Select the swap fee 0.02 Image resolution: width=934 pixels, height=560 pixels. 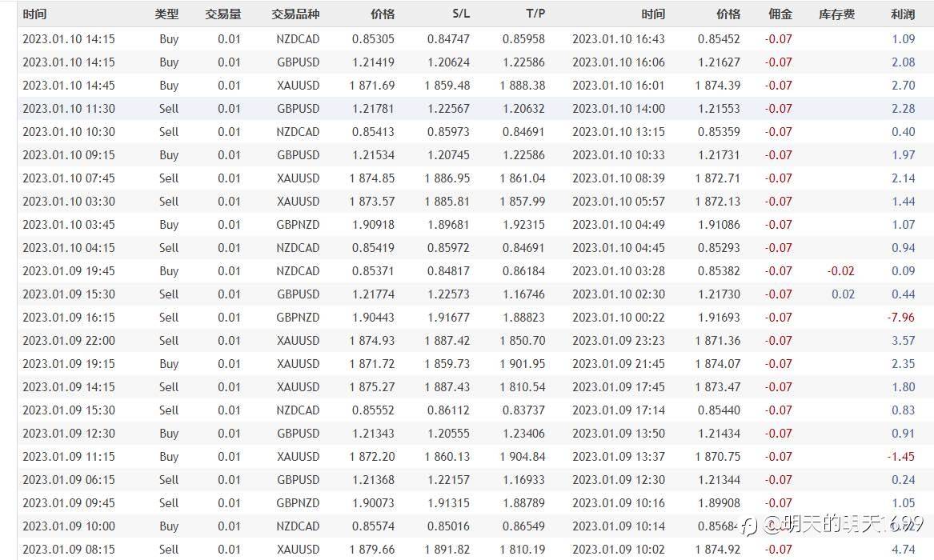pos(843,294)
